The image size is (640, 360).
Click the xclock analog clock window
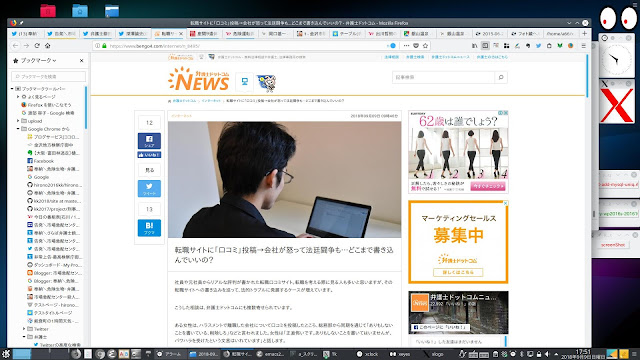point(616,59)
